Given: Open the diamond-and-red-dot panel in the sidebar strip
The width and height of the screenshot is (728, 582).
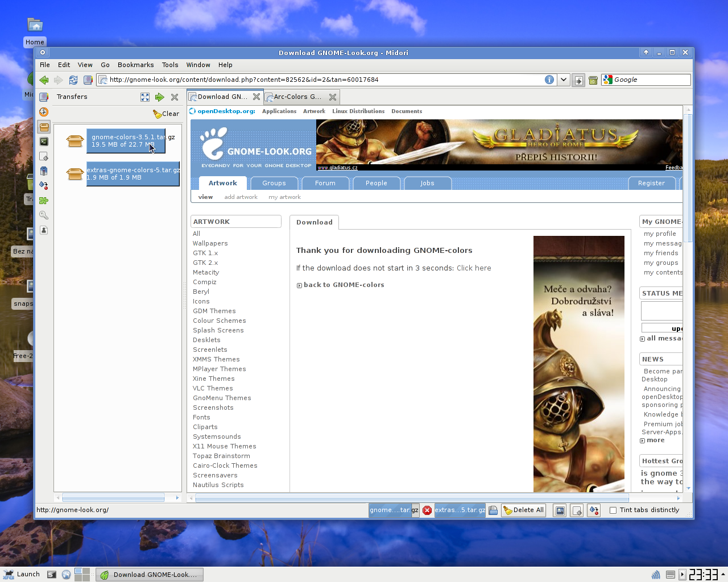Looking at the screenshot, I should click(x=44, y=185).
